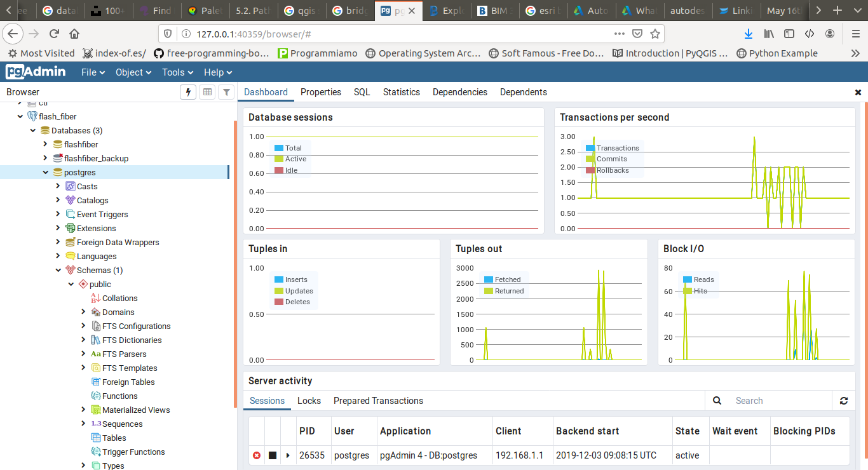Click the Query Tool lightning icon
Image resolution: width=868 pixels, height=470 pixels.
pyautogui.click(x=188, y=93)
